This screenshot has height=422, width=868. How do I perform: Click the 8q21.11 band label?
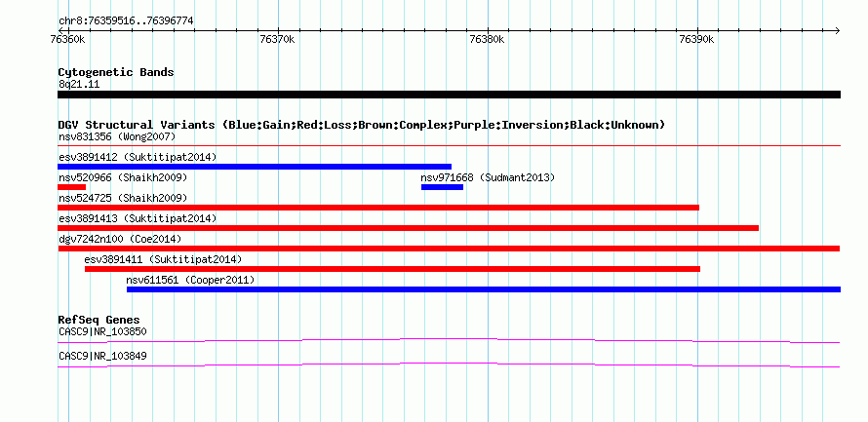click(79, 85)
